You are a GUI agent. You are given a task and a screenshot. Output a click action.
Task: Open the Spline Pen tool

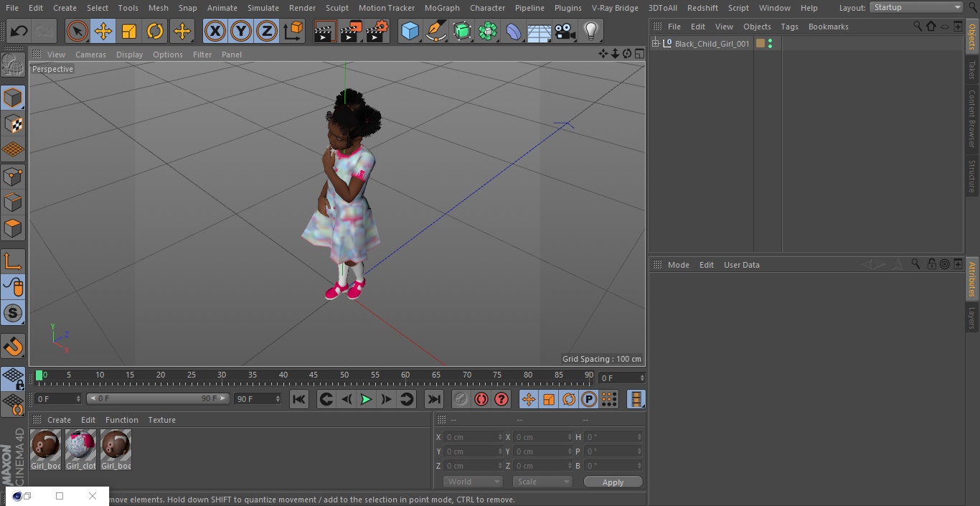[x=435, y=31]
